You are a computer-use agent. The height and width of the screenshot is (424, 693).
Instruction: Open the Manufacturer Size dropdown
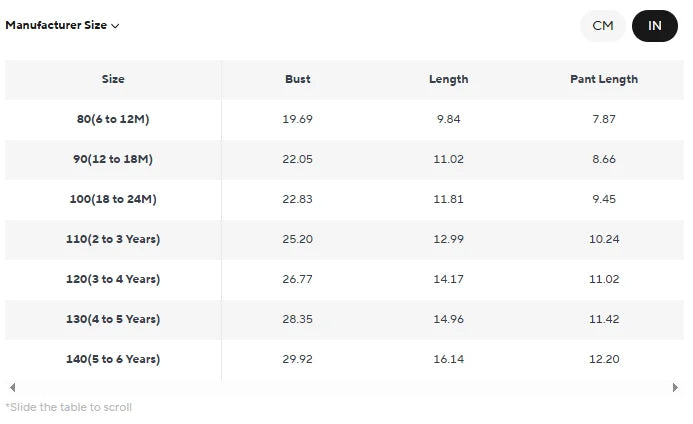(62, 25)
